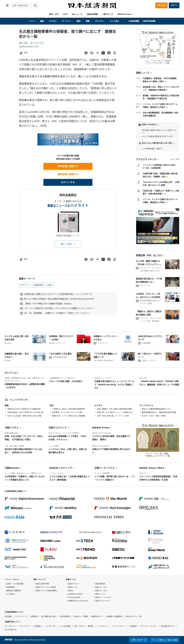
Task: Expand the オピニオン navigation dropdown
Action: (100, 21)
